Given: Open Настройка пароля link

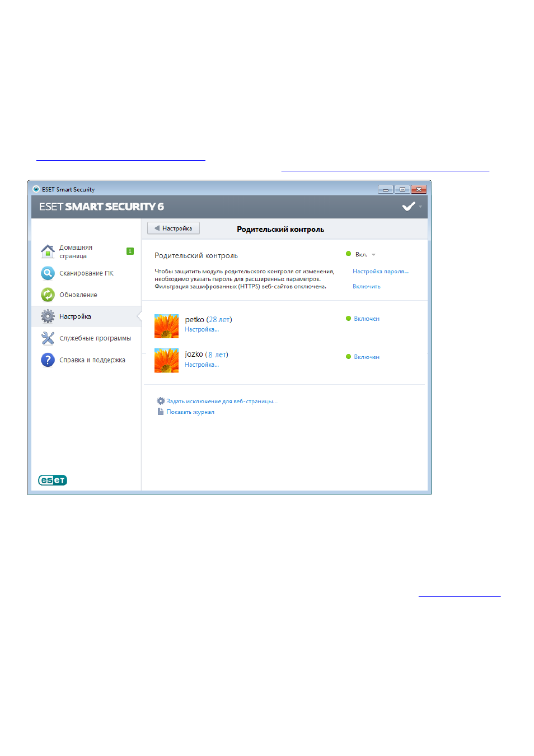Looking at the screenshot, I should point(381,272).
